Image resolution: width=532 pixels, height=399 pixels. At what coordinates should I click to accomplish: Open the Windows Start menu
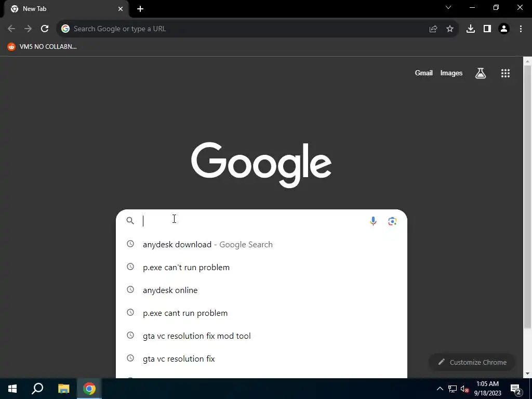pos(12,389)
